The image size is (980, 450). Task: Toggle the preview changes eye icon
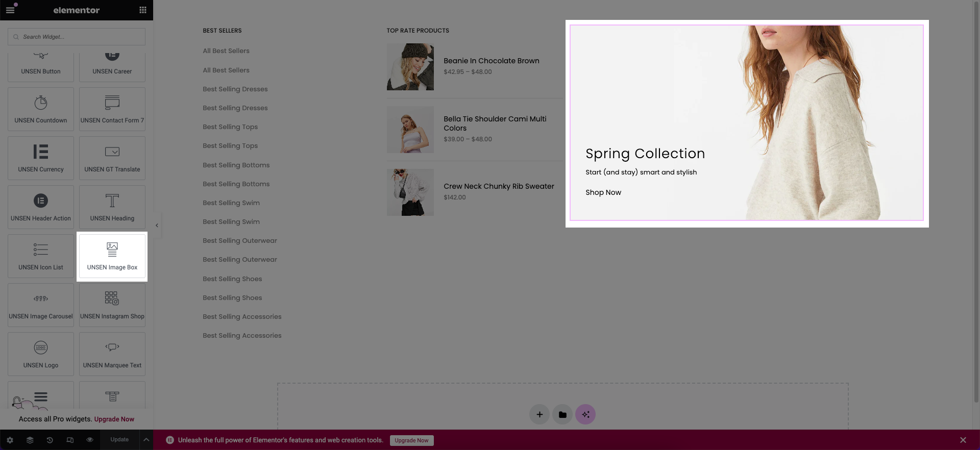tap(90, 440)
